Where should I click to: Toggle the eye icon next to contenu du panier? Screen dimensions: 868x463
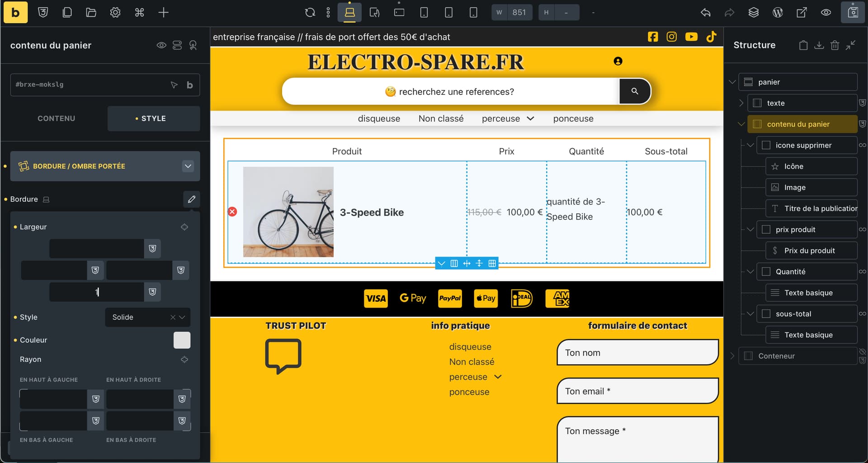tap(161, 45)
